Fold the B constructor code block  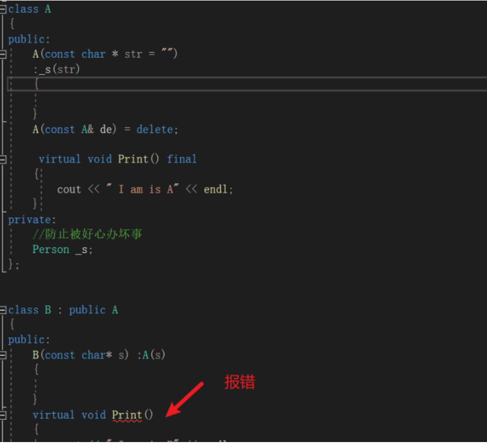(x=3, y=355)
